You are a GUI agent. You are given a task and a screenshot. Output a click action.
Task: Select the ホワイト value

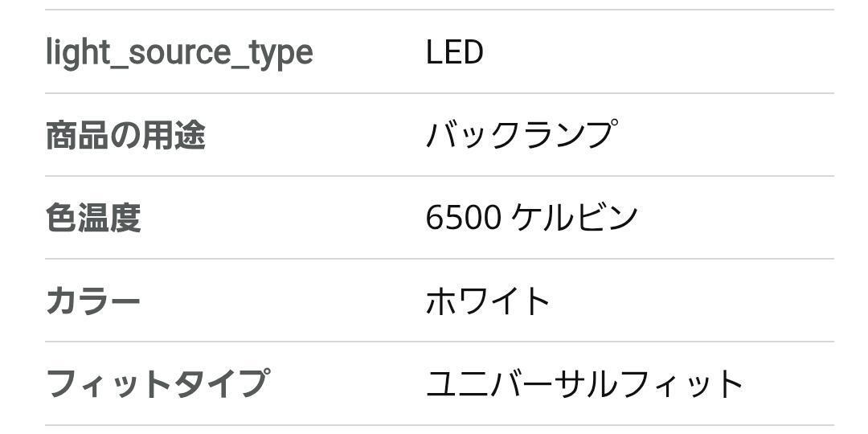pyautogui.click(x=488, y=301)
